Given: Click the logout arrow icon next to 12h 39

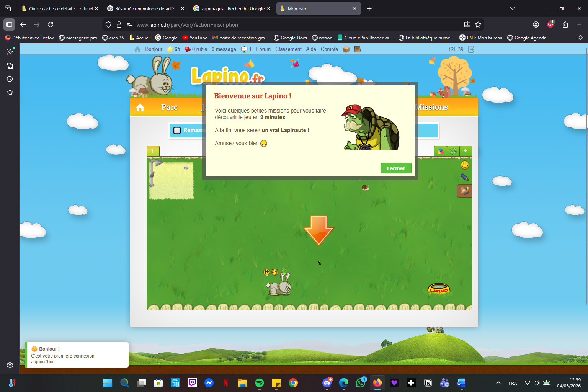Looking at the screenshot, I should [471, 49].
